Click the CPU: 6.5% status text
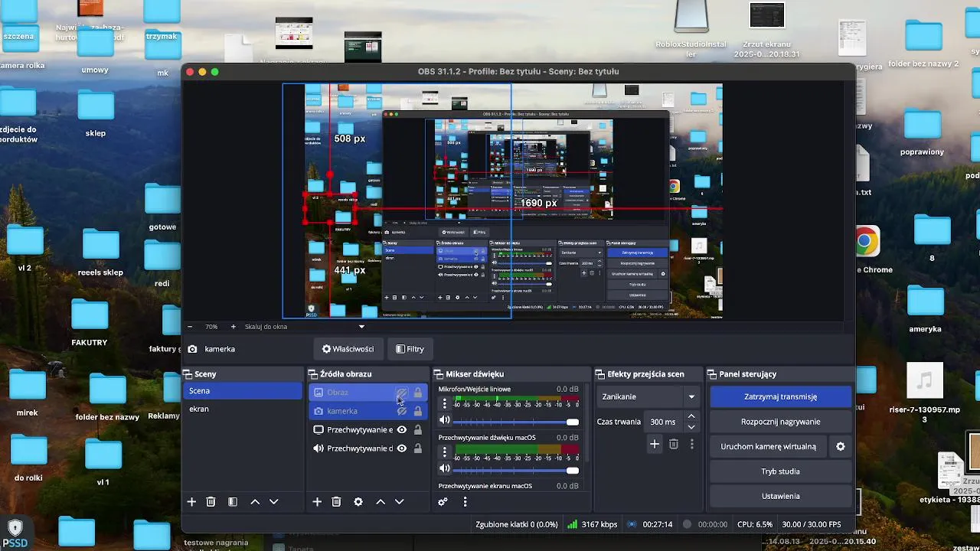Image resolution: width=980 pixels, height=551 pixels. pyautogui.click(x=754, y=525)
